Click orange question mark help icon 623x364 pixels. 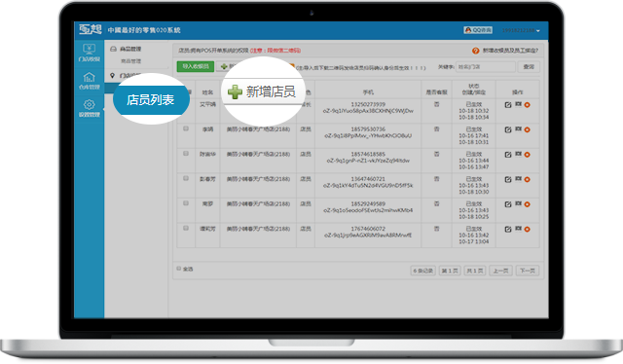point(476,51)
